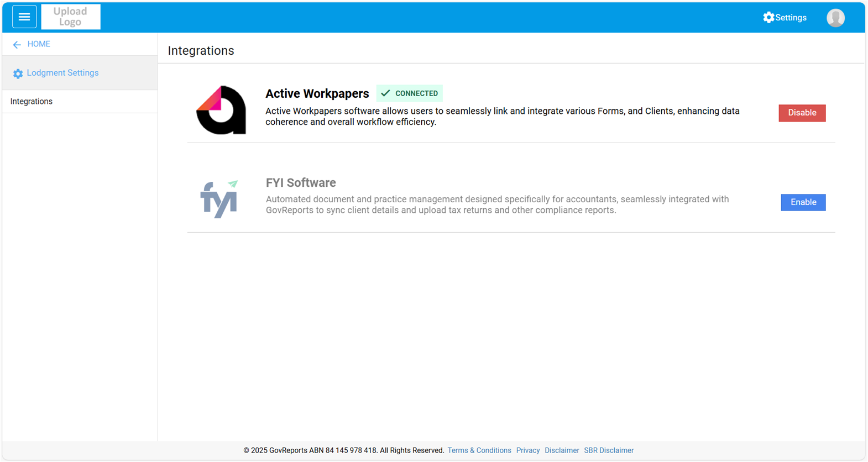Screen dimensions: 868x462
Task: Open the hamburger menu
Action: pyautogui.click(x=24, y=17)
